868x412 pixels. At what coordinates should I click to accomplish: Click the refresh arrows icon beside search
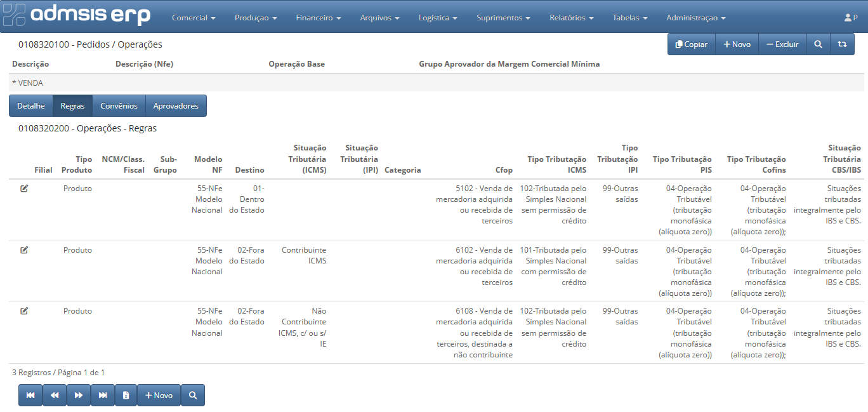[842, 44]
